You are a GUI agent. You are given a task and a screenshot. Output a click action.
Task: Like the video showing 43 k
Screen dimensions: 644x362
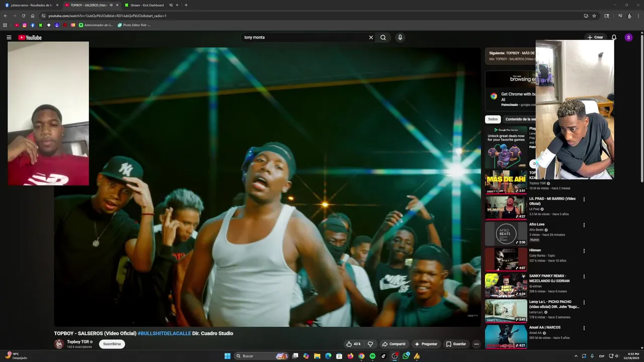pyautogui.click(x=353, y=344)
